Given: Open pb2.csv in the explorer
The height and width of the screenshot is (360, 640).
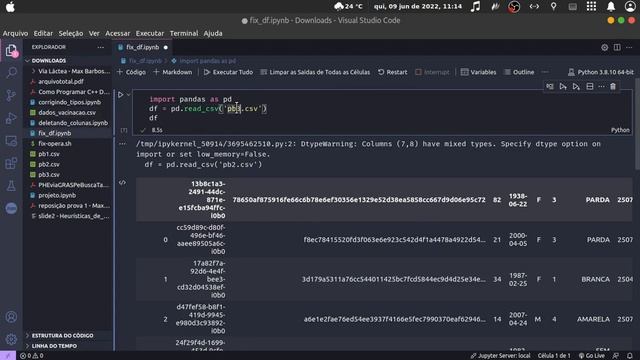Looking at the screenshot, I should [49, 164].
